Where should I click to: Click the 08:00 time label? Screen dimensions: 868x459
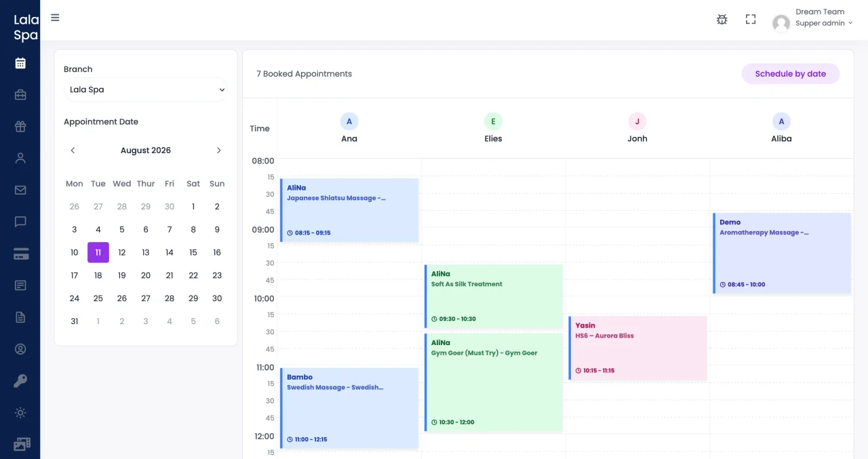pyautogui.click(x=263, y=161)
